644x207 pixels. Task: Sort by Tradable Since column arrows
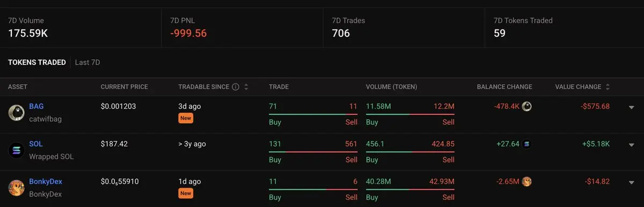click(x=246, y=87)
